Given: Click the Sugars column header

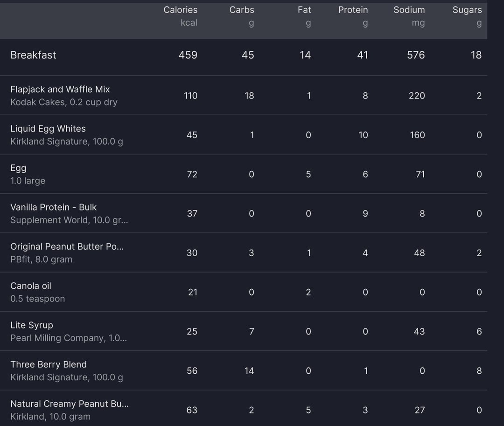Looking at the screenshot, I should pyautogui.click(x=467, y=16).
